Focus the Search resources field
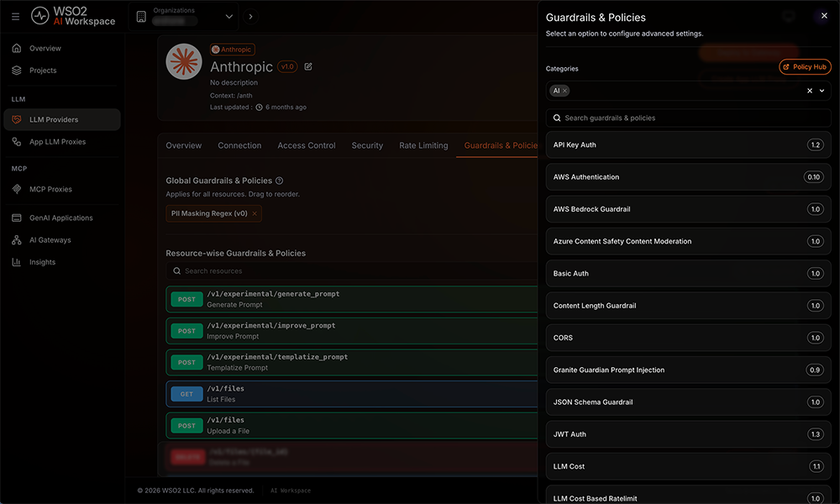This screenshot has width=840, height=504. coord(352,271)
